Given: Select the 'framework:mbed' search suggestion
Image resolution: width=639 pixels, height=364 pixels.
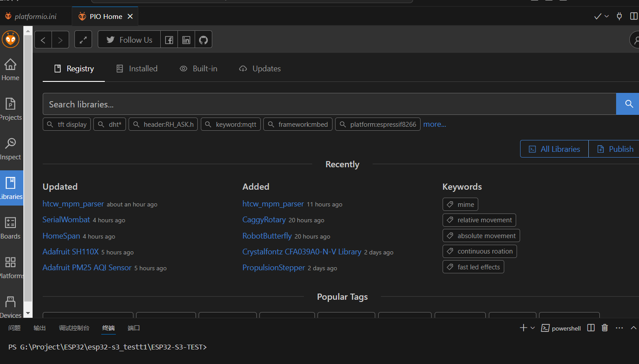Looking at the screenshot, I should point(298,124).
